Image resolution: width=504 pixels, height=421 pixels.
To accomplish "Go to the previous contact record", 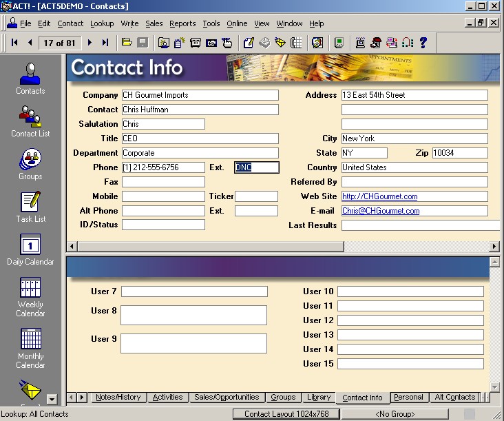I will [30, 43].
